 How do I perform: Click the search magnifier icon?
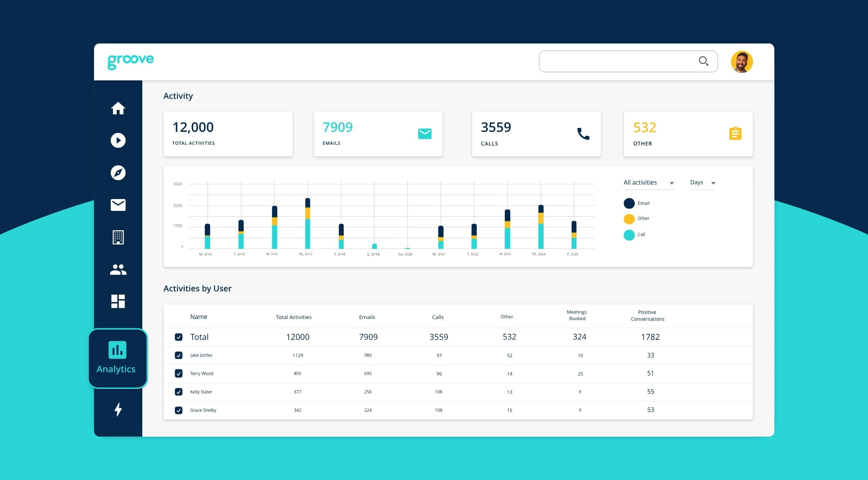(x=704, y=61)
